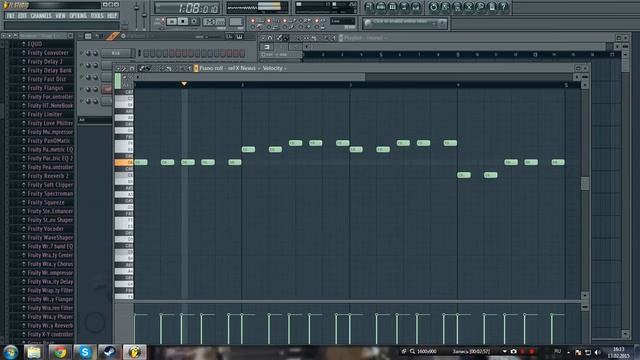Select Fruity PanOMatic in browser
This screenshot has height=360, width=640.
click(x=48, y=140)
